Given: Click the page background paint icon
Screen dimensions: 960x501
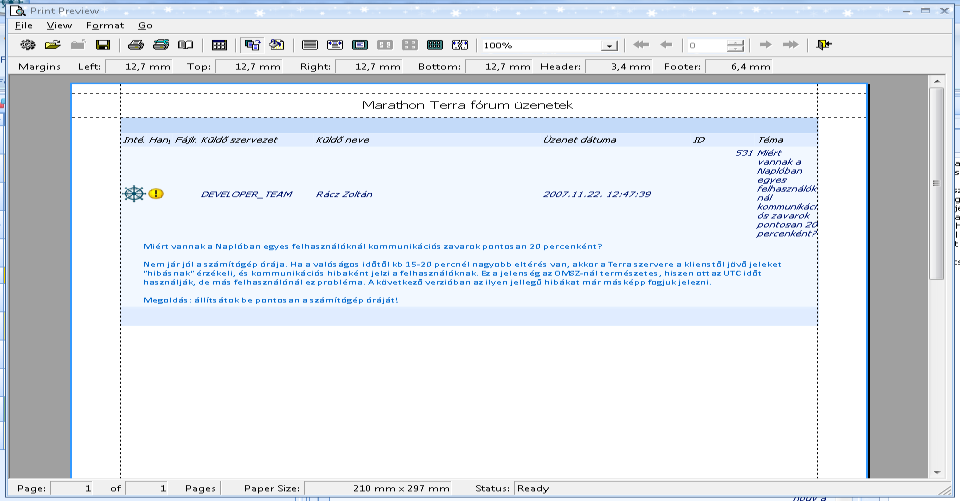Looking at the screenshot, I should point(277,45).
